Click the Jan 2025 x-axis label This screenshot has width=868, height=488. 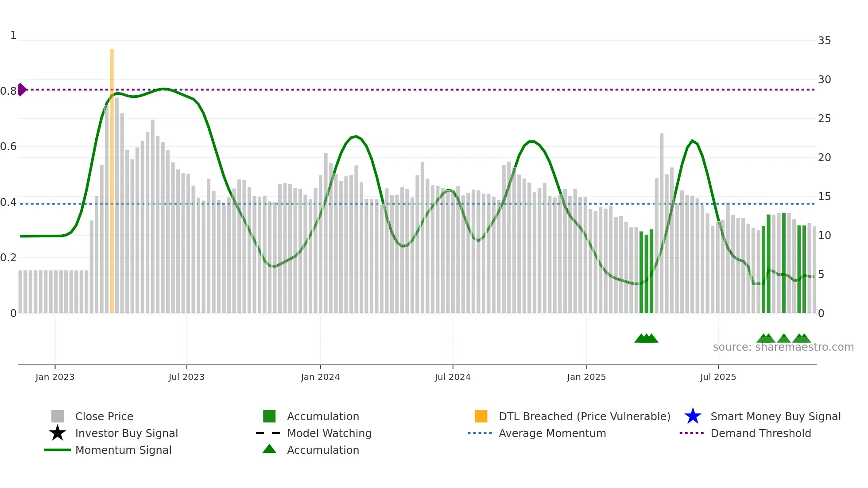586,377
